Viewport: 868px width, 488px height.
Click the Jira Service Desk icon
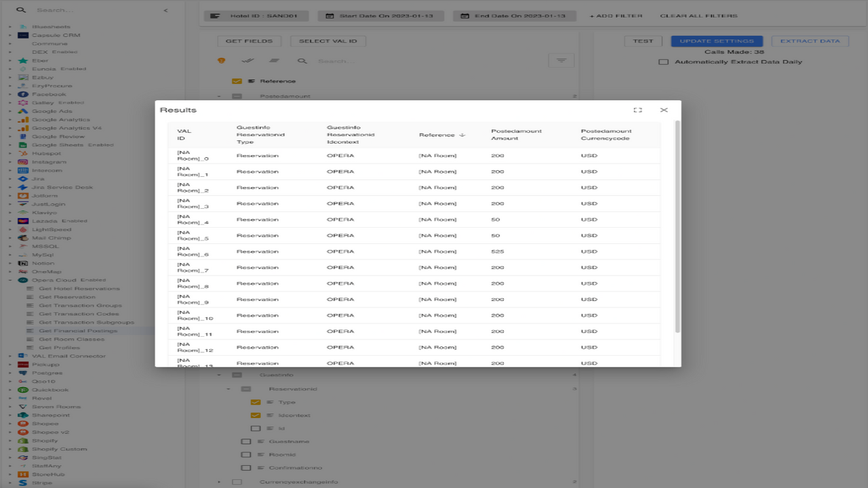pyautogui.click(x=23, y=187)
